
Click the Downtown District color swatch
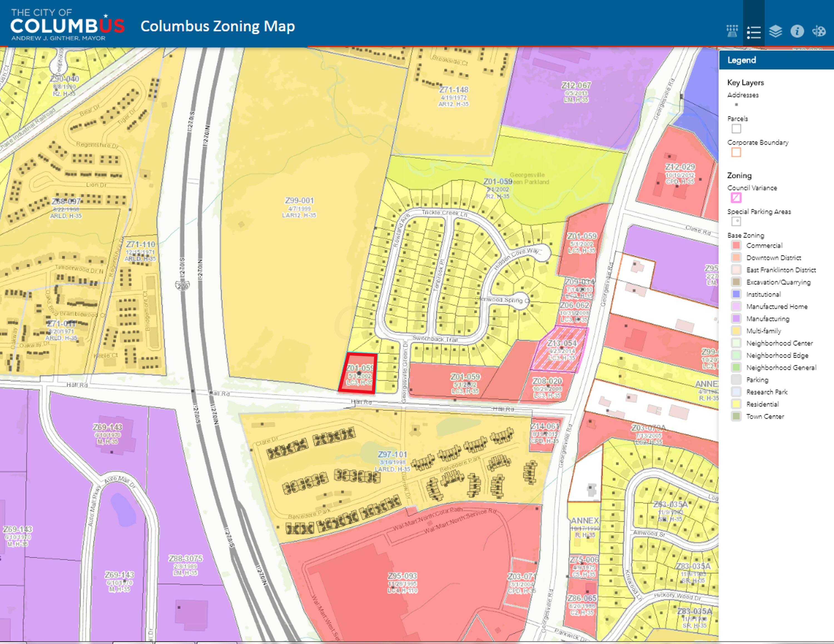[x=736, y=258]
